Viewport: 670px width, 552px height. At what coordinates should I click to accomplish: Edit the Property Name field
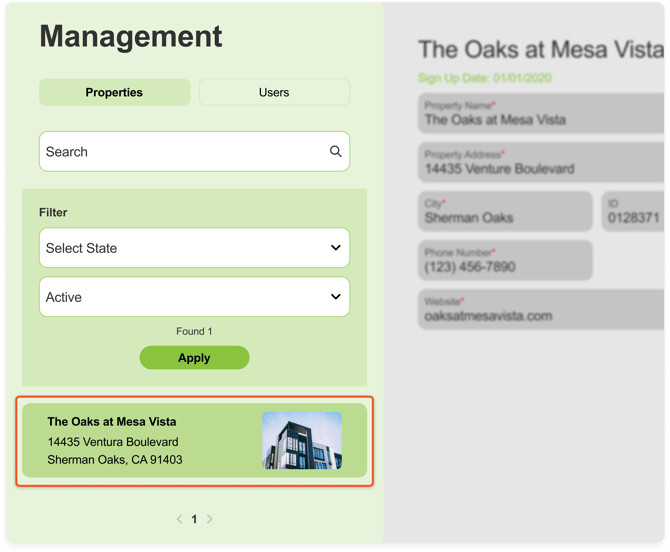point(540,114)
